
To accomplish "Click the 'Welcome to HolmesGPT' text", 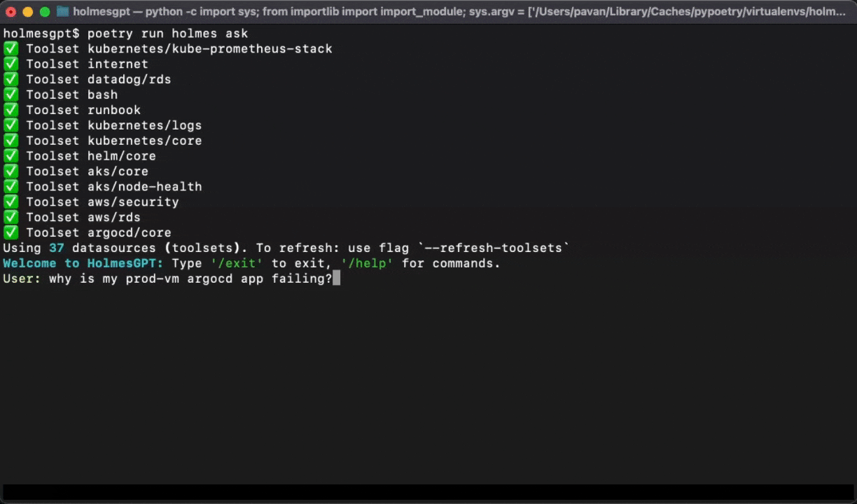I will click(x=83, y=264).
